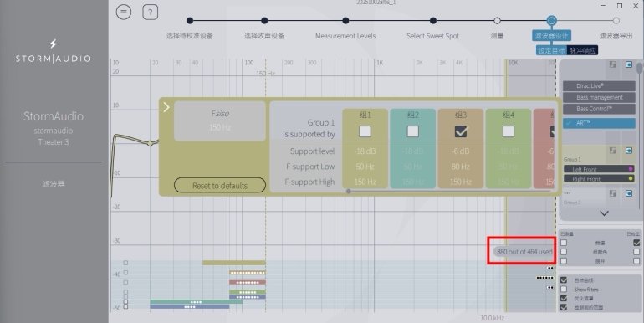Click the StormAudio lightning logo
This screenshot has width=644, height=323.
(x=54, y=44)
